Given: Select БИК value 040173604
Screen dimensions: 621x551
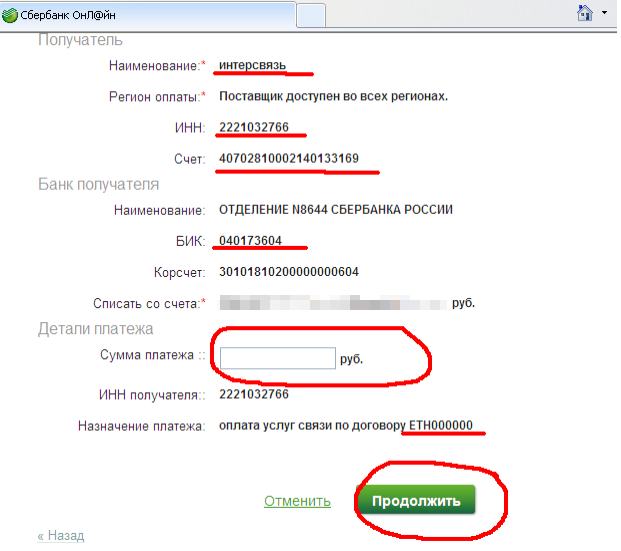Looking at the screenshot, I should point(250,240).
